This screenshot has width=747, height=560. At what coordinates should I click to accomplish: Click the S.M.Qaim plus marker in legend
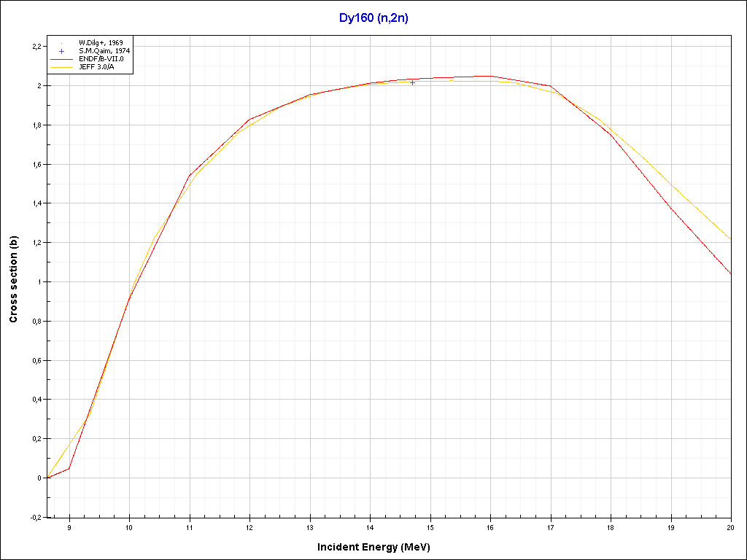click(62, 51)
